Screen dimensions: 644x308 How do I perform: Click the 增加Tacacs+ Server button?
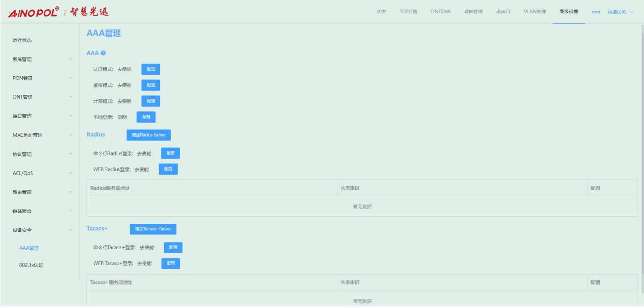153,229
